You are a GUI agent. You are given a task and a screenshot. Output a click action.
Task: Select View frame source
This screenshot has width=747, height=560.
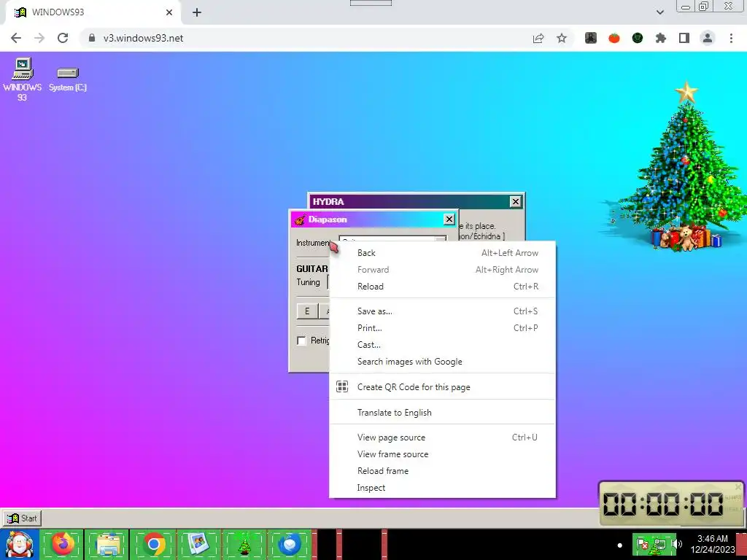tap(443, 454)
